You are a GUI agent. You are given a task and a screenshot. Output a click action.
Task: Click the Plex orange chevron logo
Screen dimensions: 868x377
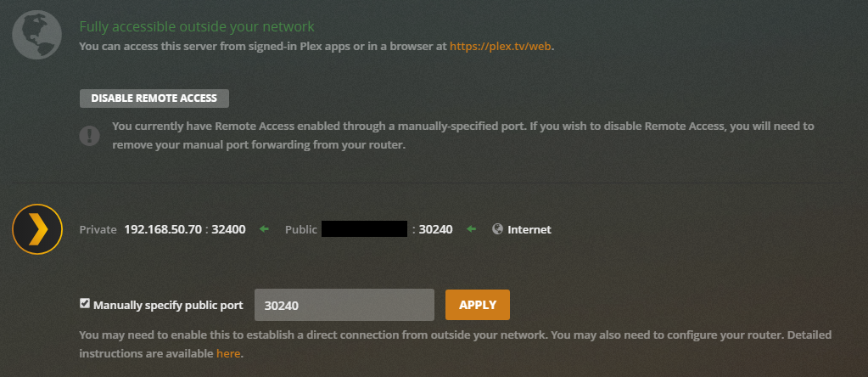[37, 230]
